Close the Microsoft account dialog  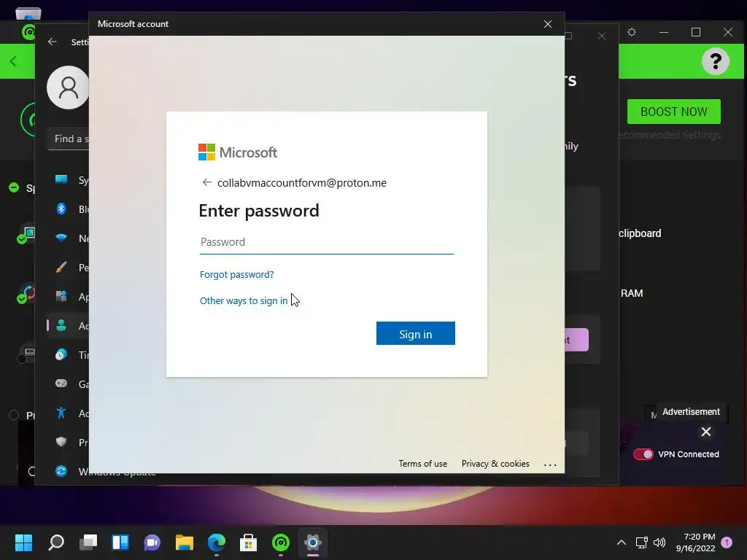coord(548,24)
